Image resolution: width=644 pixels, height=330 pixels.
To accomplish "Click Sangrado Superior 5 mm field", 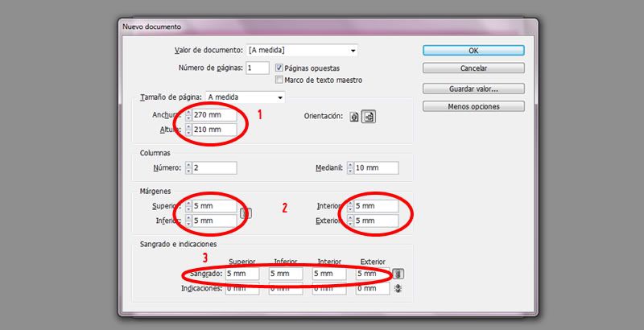I will coord(242,274).
